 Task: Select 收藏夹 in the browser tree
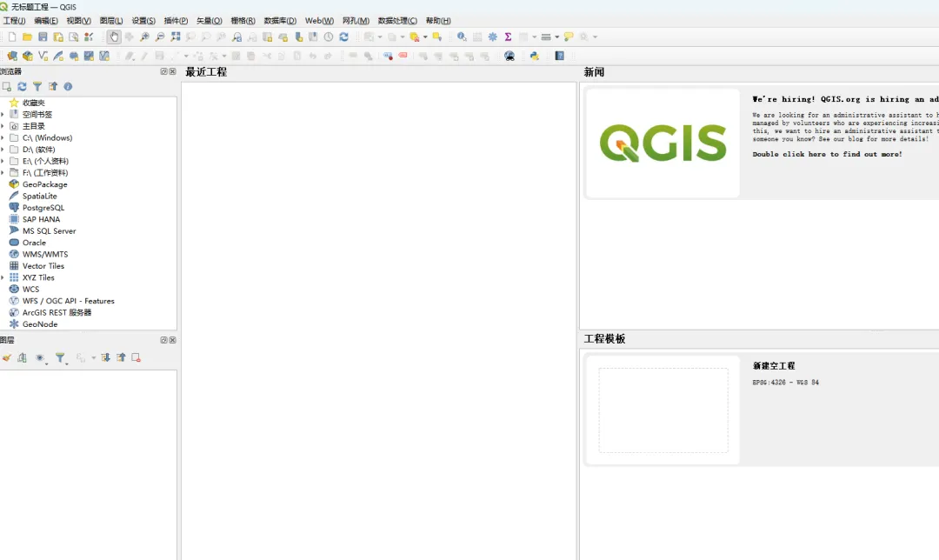pos(34,103)
